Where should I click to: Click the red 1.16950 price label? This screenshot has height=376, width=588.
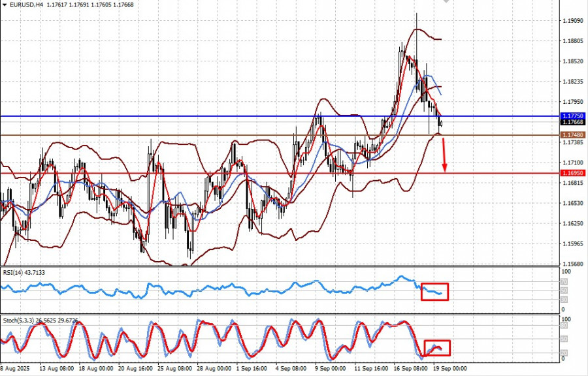573,174
